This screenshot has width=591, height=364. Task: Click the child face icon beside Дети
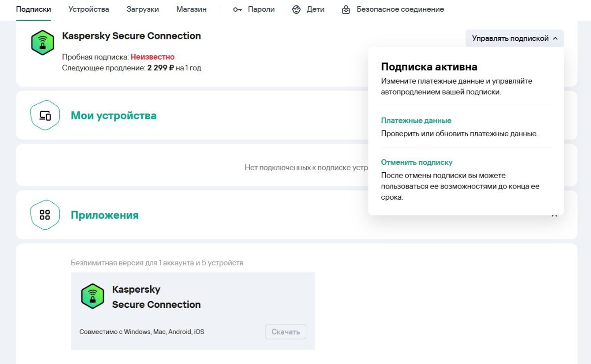(296, 9)
